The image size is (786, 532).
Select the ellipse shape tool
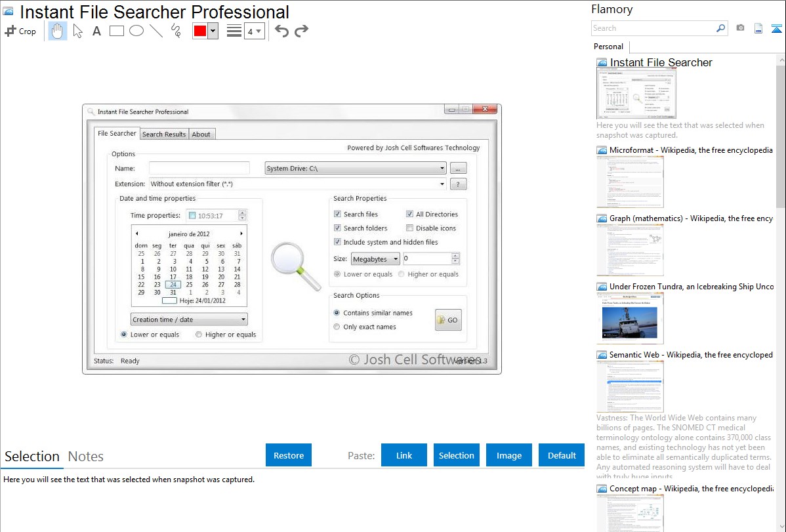pos(136,31)
